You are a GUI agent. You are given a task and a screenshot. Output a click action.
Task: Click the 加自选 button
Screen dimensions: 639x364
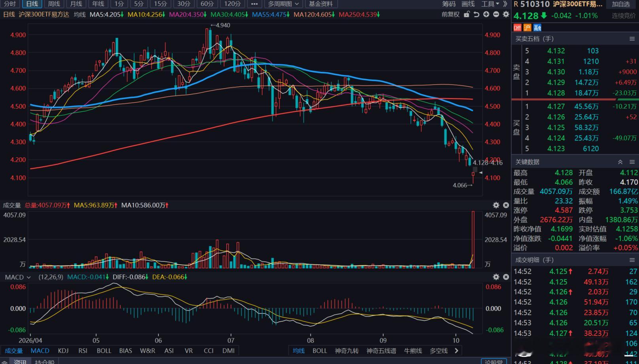click(x=621, y=4)
